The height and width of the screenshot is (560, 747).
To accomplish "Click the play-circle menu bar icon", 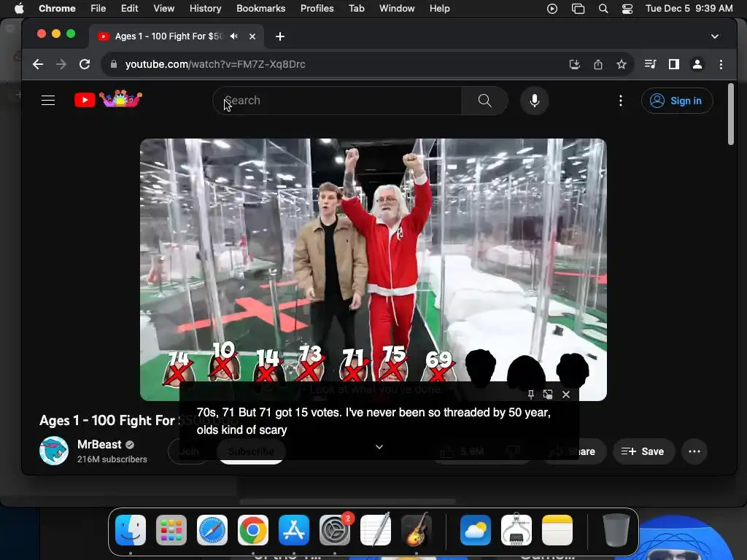I will click(552, 9).
